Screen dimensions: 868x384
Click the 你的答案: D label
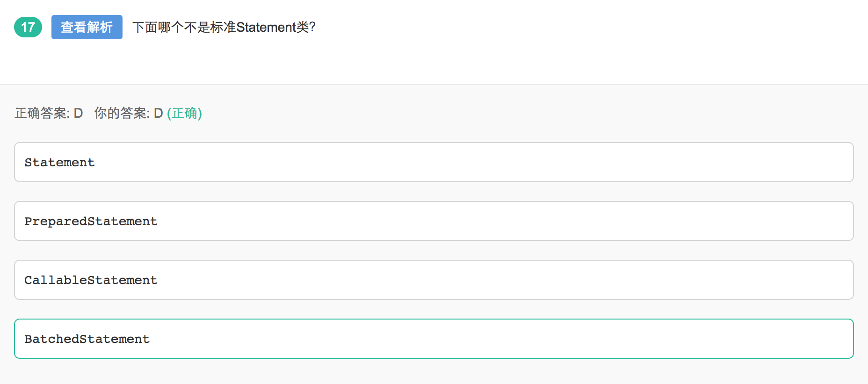(128, 113)
